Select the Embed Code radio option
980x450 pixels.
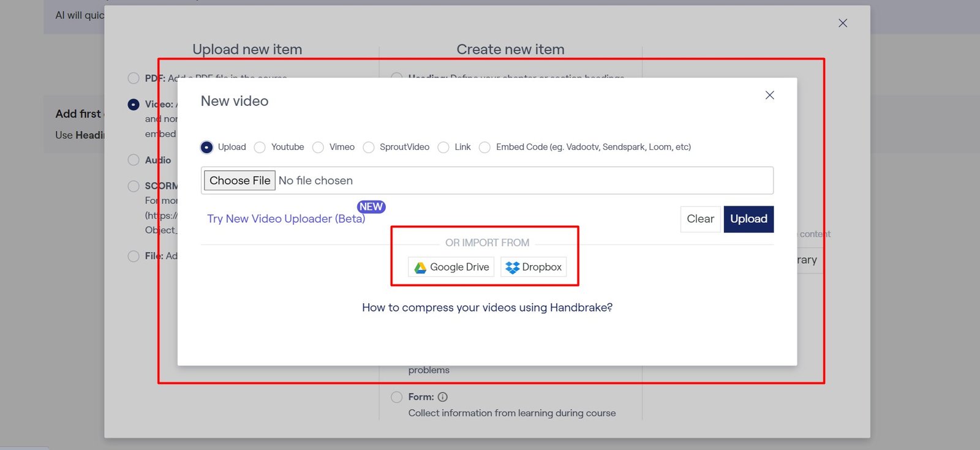click(x=484, y=147)
